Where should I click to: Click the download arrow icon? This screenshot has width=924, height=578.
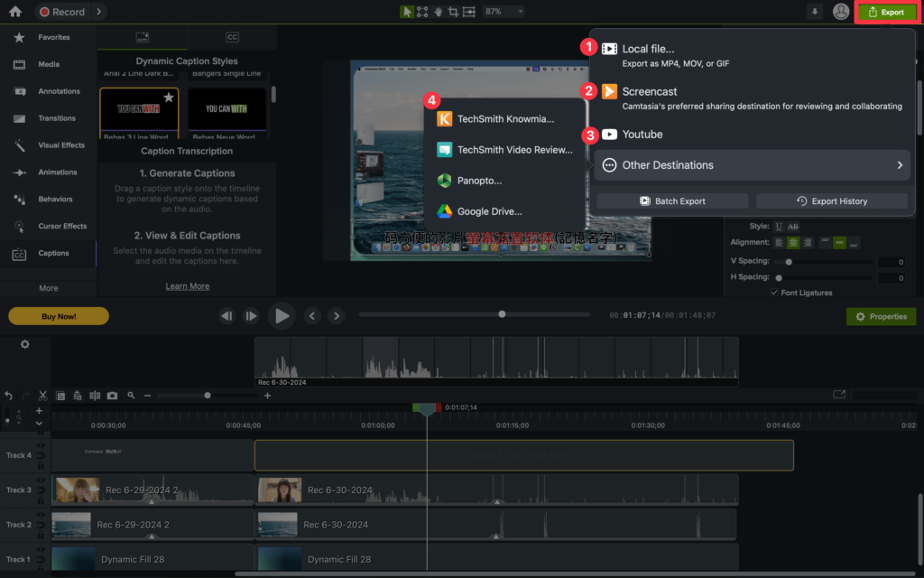pyautogui.click(x=815, y=11)
